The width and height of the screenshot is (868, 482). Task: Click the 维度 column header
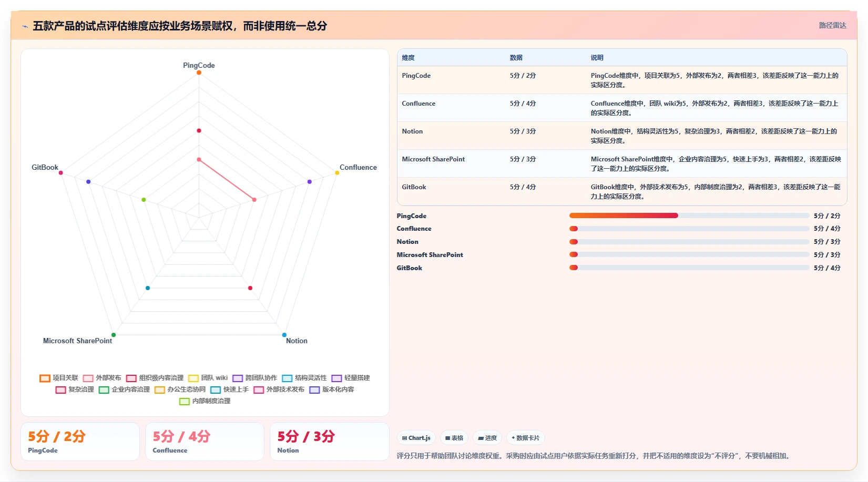[x=409, y=58]
